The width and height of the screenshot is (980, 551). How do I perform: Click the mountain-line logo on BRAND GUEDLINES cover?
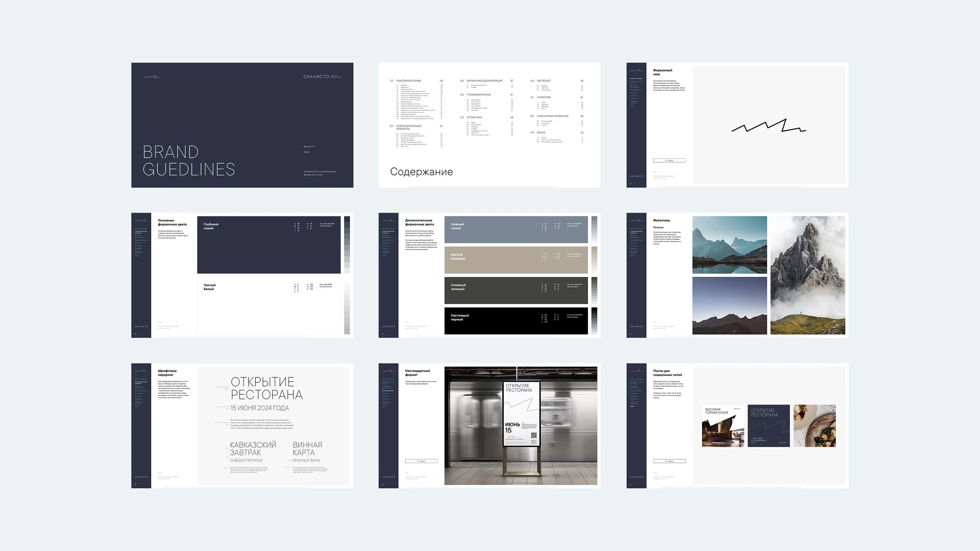pos(152,77)
